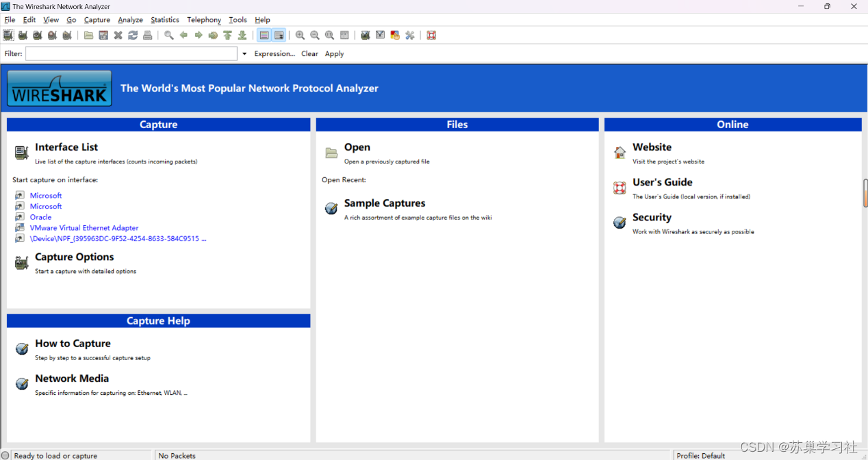Screen dimensions: 868x460
Task: Reload the capture file toolbar icon
Action: (133, 35)
